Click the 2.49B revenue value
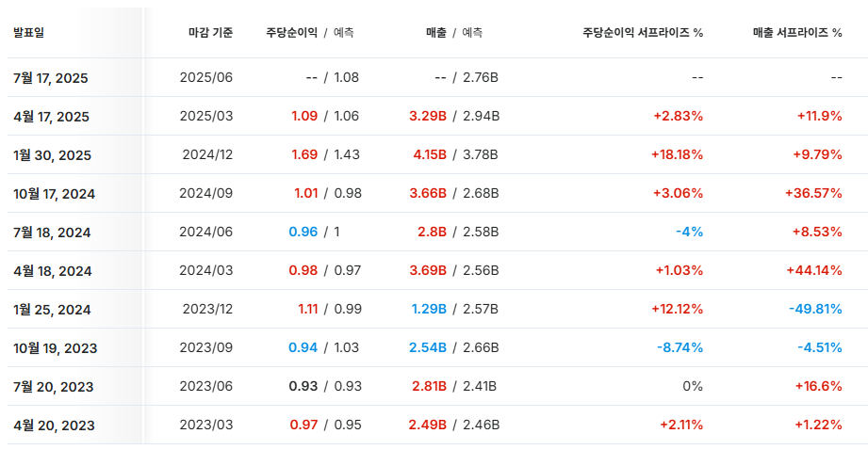 tap(428, 426)
